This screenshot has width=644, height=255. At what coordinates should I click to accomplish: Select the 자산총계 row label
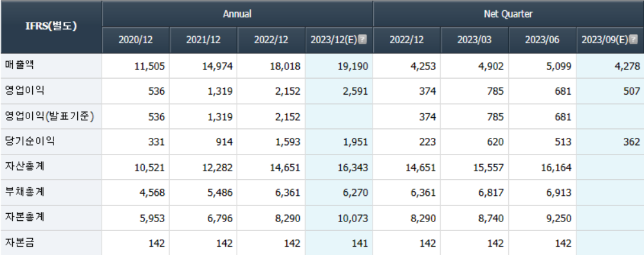point(24,167)
